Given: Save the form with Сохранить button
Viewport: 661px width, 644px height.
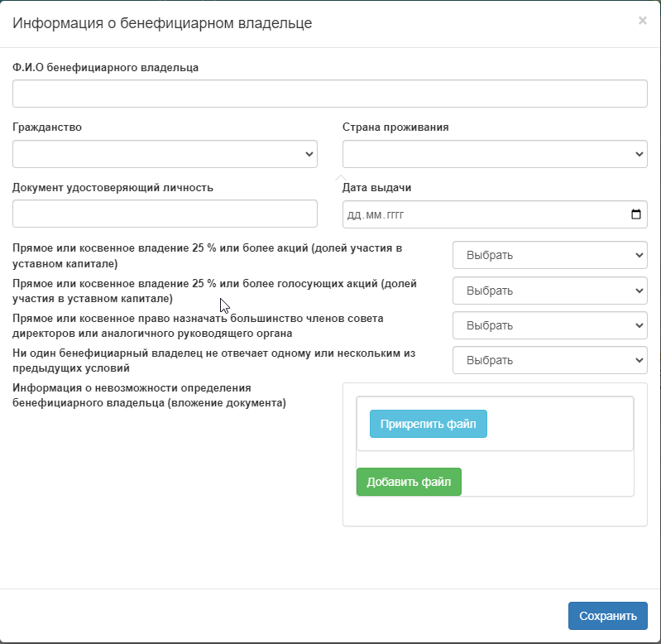Looking at the screenshot, I should 607,616.
